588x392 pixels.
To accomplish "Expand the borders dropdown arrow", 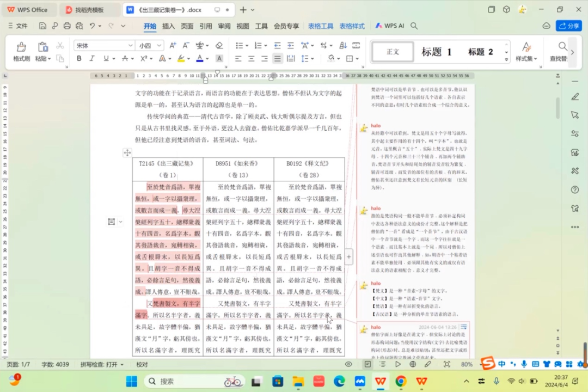I will (357, 59).
